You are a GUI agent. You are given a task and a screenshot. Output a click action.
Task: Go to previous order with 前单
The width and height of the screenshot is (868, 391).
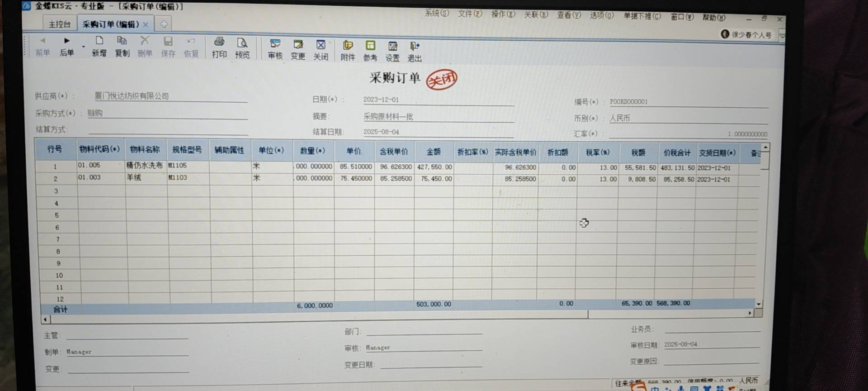tap(42, 47)
